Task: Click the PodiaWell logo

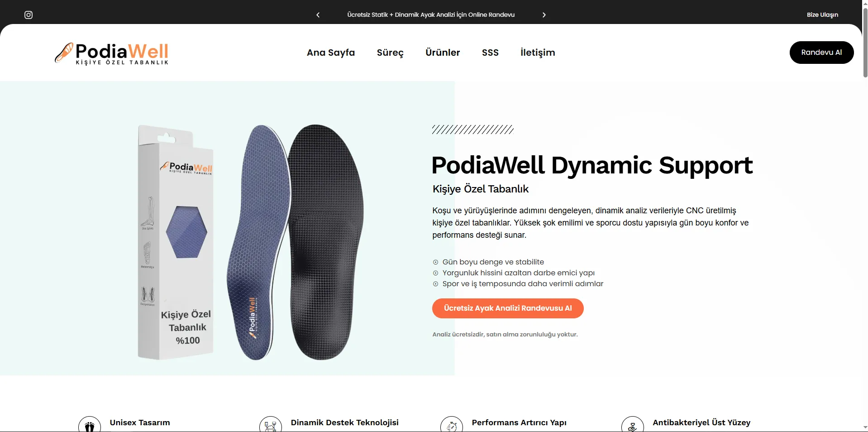Action: click(x=111, y=53)
